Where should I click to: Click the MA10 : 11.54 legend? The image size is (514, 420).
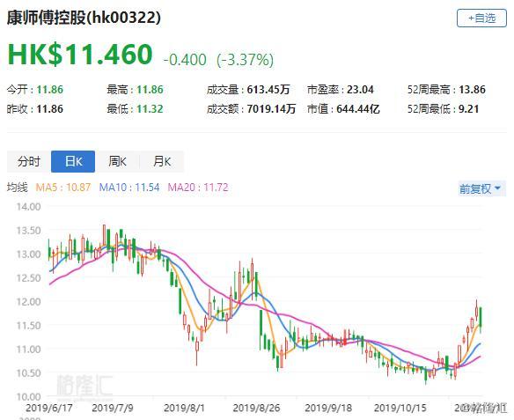tap(129, 188)
